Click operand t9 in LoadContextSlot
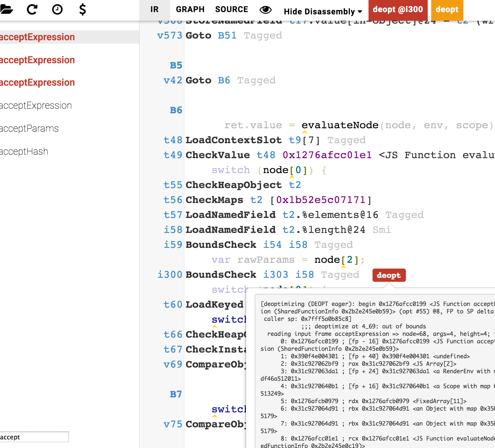 coord(295,140)
